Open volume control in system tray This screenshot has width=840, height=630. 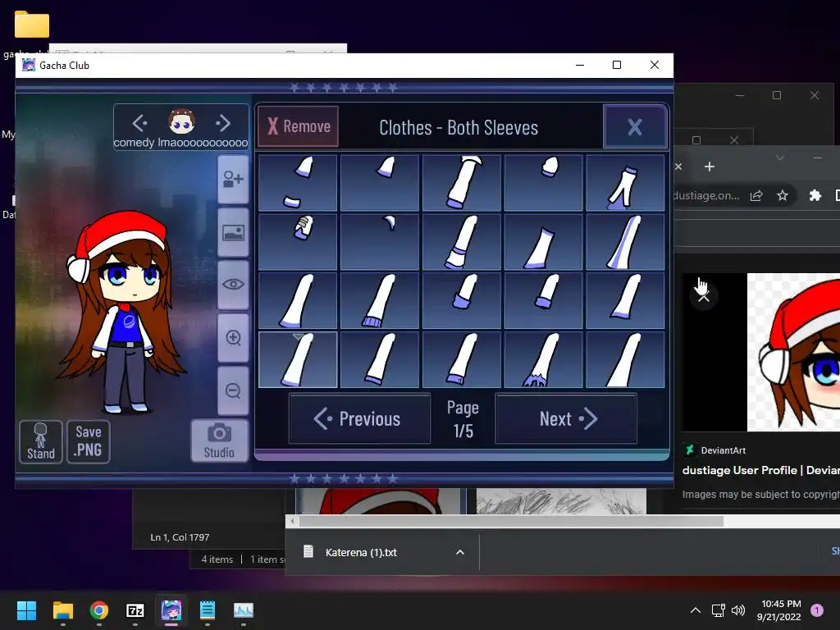(x=738, y=610)
